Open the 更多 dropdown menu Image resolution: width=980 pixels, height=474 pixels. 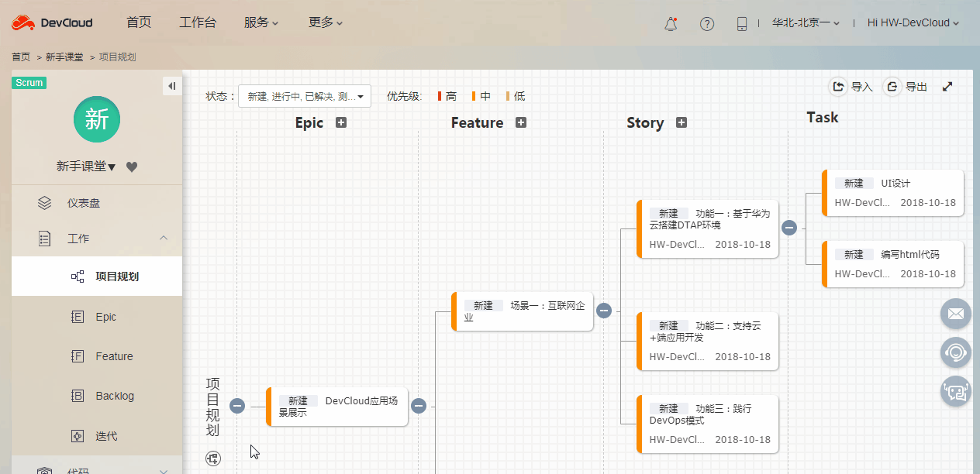325,22
